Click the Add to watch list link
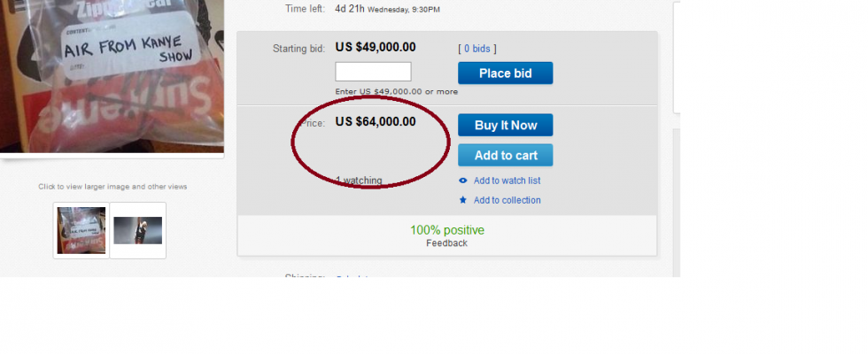Viewport: 868px width, 354px height. pos(507,181)
